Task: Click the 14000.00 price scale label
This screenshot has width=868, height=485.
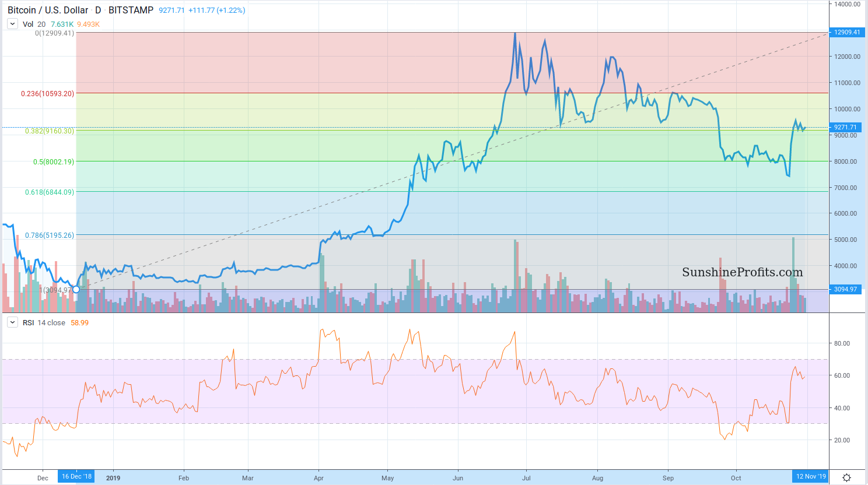Action: pos(847,4)
